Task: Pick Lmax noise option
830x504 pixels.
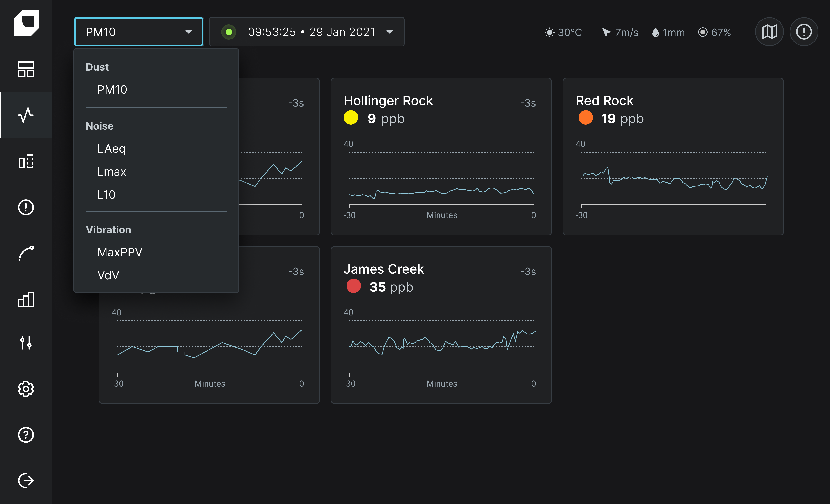Action: tap(111, 172)
